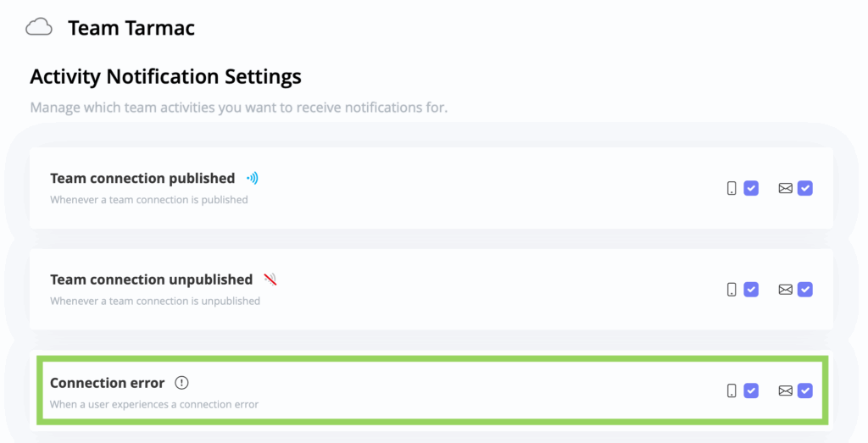Click the Team connection unpublished title text
The width and height of the screenshot is (868, 443).
[151, 280]
